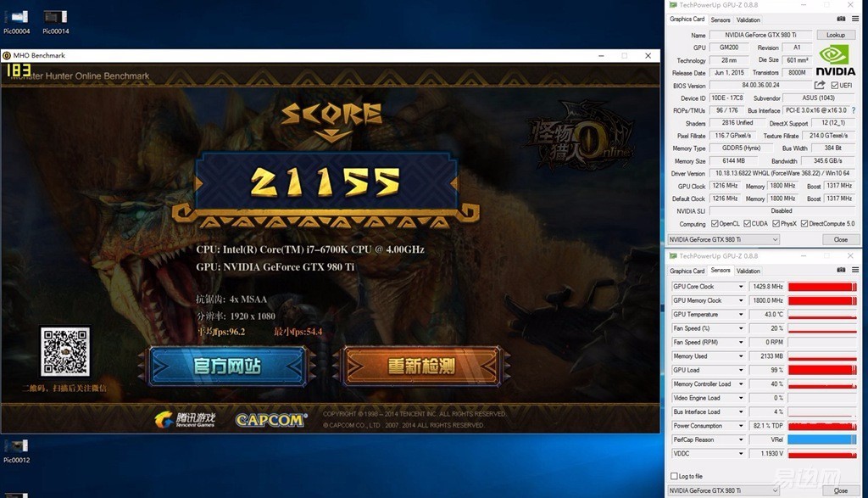
Task: Expand the Power Consumption sensor dropdown
Action: 741,426
